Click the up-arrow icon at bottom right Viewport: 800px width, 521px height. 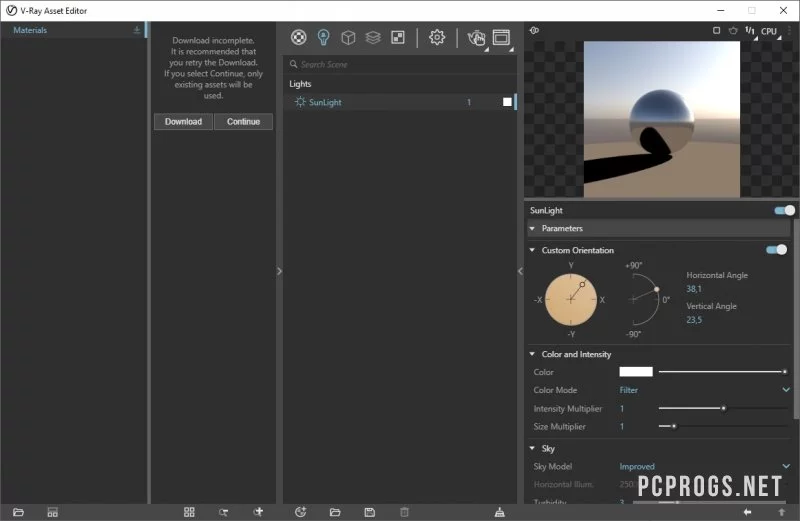[x=781, y=512]
